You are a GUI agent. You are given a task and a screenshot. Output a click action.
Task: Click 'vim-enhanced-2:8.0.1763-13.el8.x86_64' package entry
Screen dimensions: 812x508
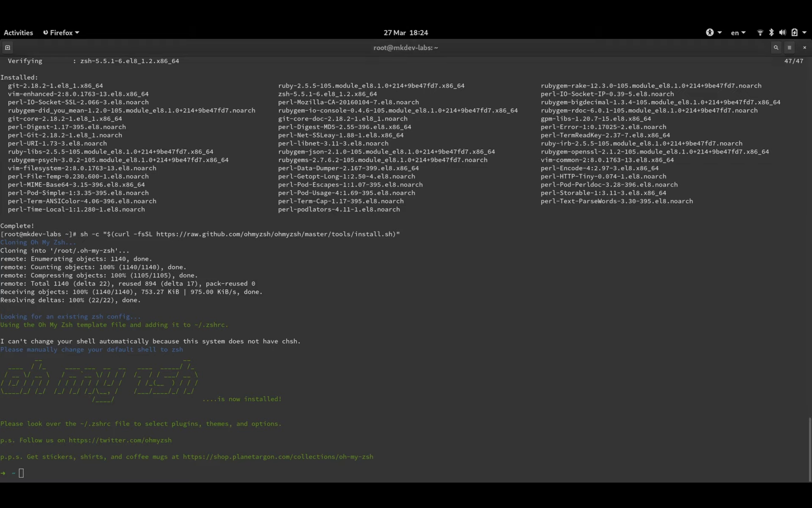click(x=78, y=94)
